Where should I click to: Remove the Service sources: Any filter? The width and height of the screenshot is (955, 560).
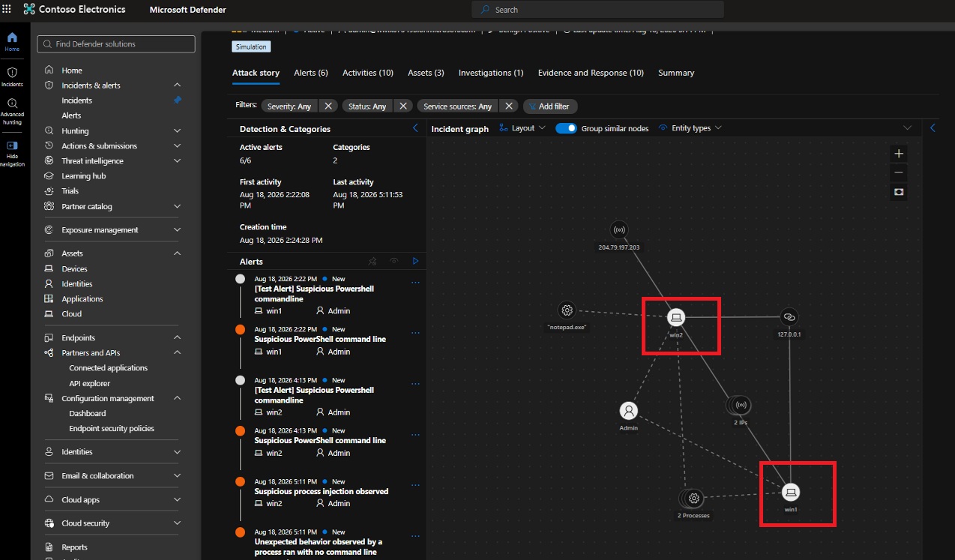(x=509, y=106)
